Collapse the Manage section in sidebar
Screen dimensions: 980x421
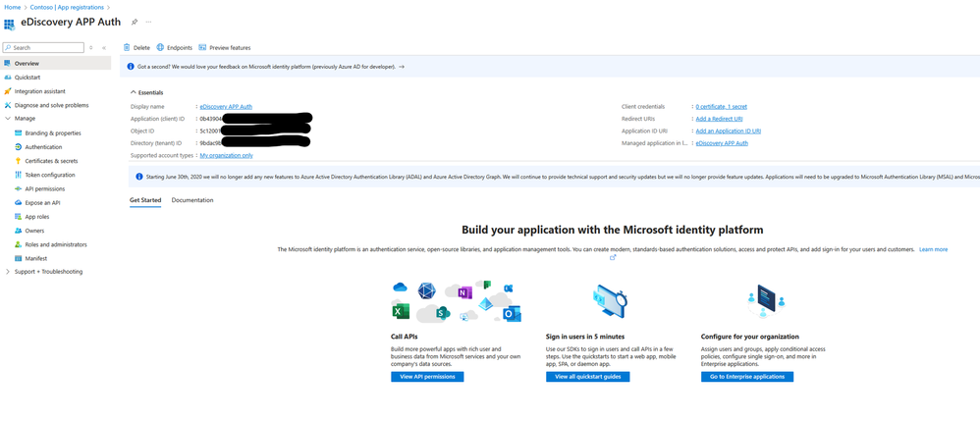point(8,118)
